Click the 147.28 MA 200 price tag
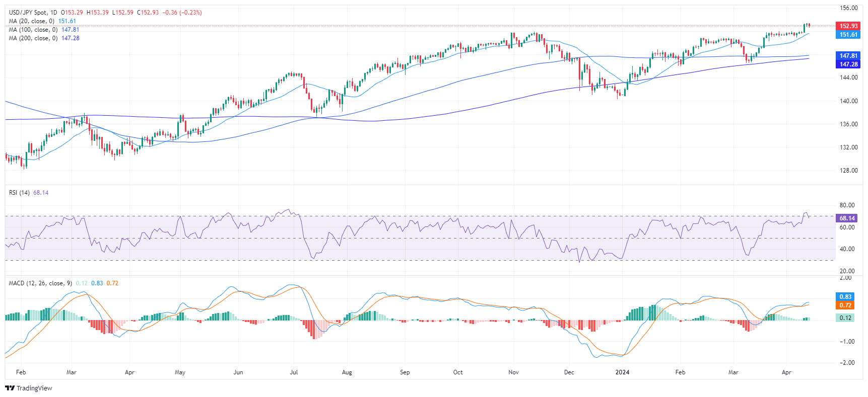Viewport: 868px width, 397px height. coord(848,64)
